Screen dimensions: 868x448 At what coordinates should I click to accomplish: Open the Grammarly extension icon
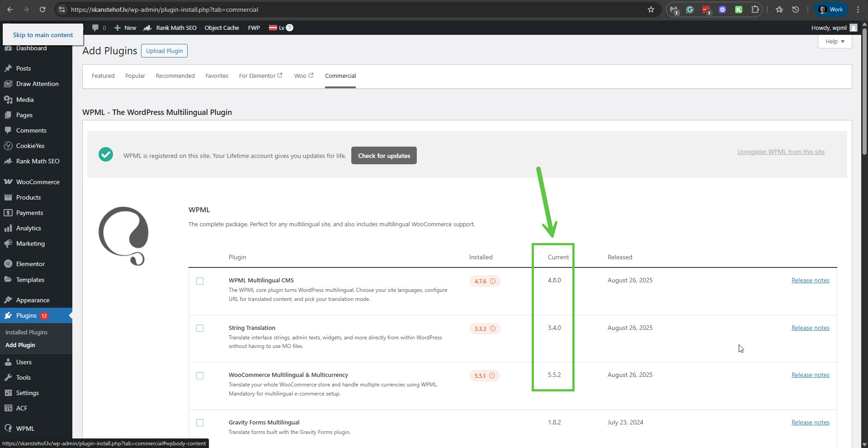pyautogui.click(x=690, y=10)
